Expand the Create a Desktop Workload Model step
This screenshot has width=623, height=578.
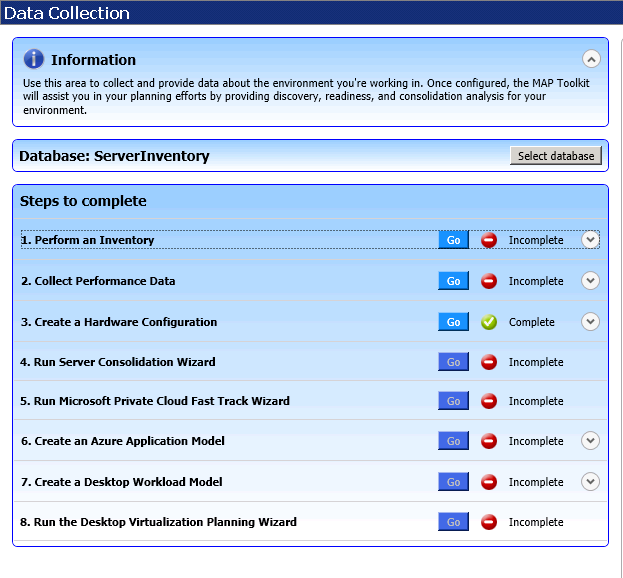[x=590, y=482]
